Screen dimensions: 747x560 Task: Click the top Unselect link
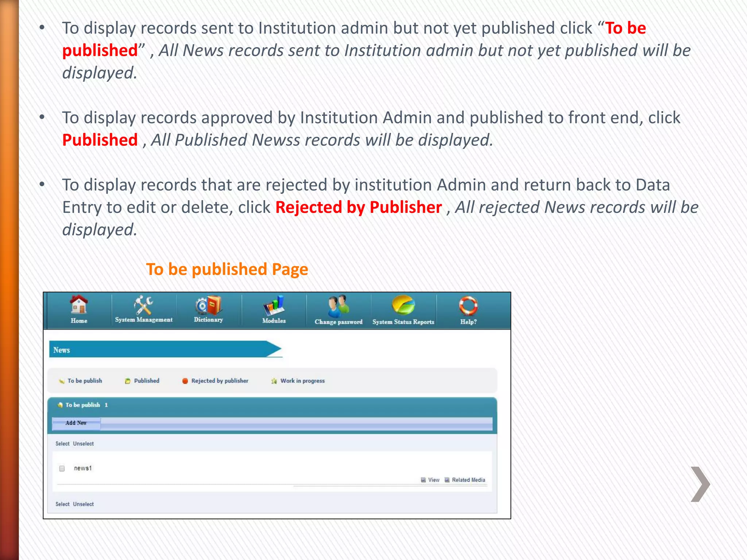83,444
